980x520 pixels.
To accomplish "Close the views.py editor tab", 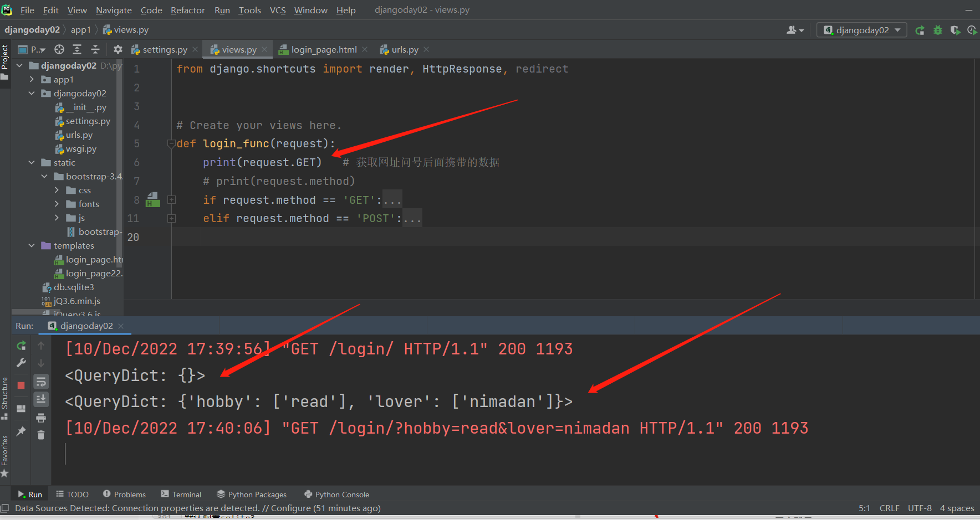I will click(264, 49).
